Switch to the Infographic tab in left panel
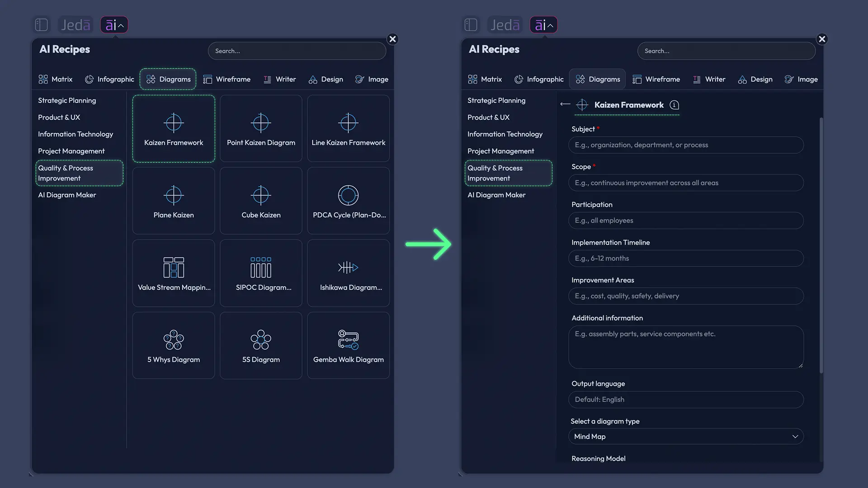 click(x=109, y=80)
